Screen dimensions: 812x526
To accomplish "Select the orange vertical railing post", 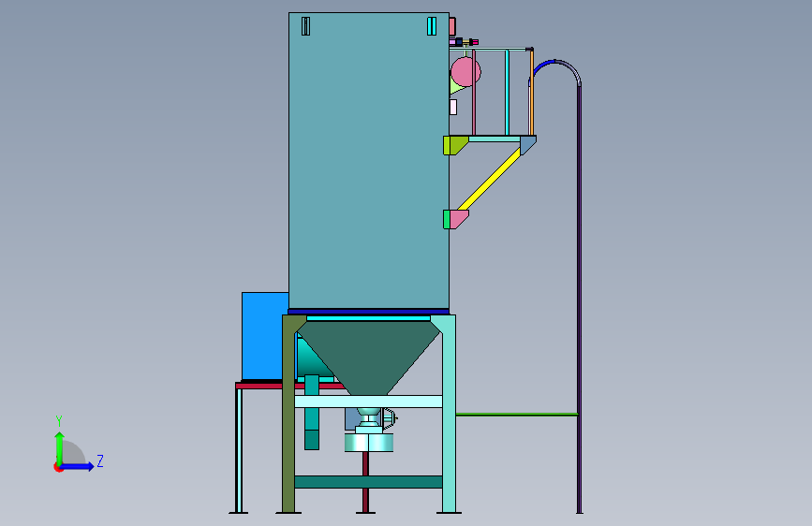I will pyautogui.click(x=531, y=92).
